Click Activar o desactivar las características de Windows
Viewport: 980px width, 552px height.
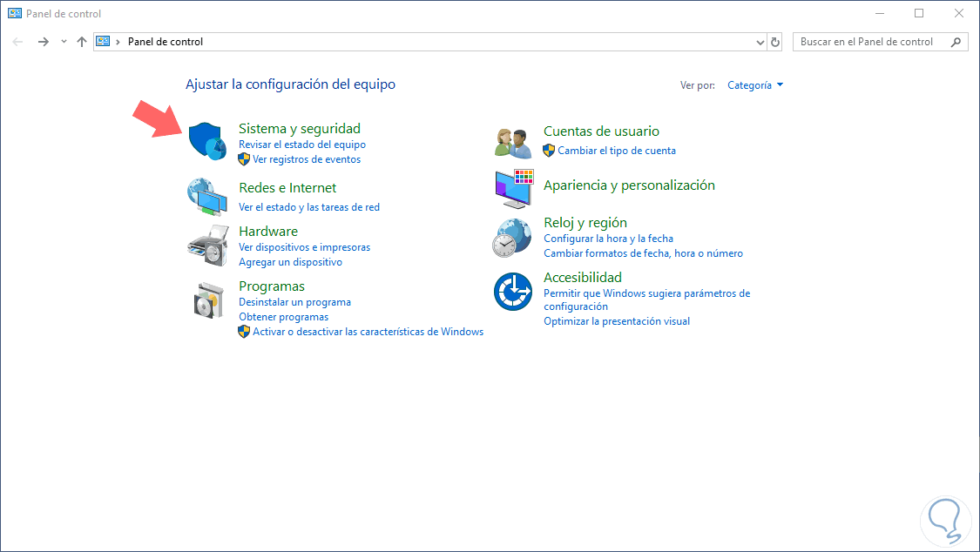click(x=368, y=333)
